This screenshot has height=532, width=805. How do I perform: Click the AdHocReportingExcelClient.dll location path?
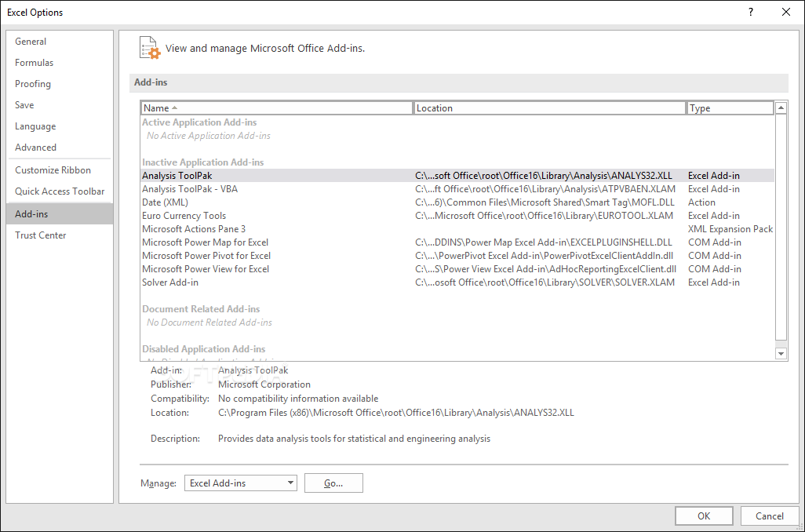[x=546, y=269]
